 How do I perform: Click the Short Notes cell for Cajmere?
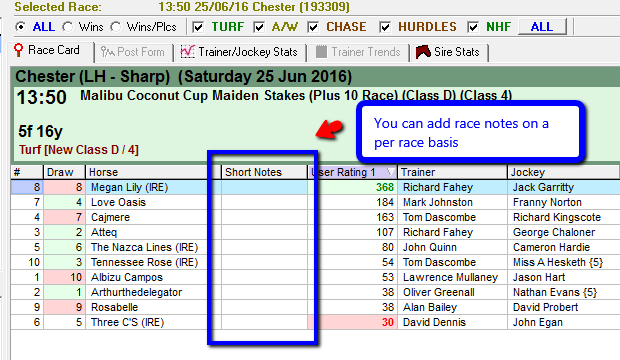coord(264,217)
